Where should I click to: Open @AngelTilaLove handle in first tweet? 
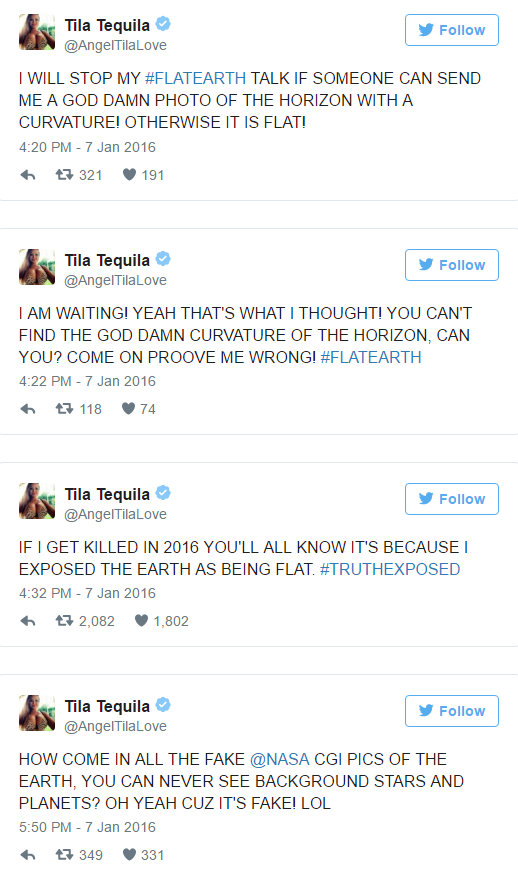tap(115, 46)
